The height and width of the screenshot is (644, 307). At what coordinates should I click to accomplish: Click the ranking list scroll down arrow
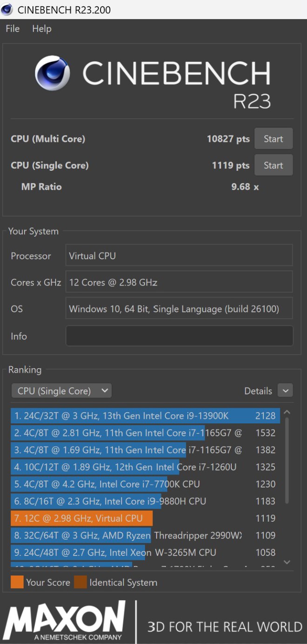pyautogui.click(x=287, y=562)
